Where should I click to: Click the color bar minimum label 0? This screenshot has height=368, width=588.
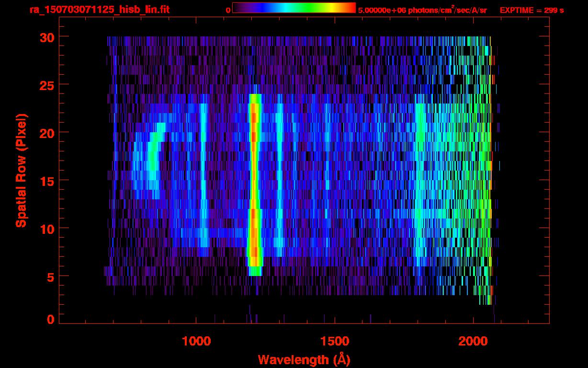[x=228, y=10]
